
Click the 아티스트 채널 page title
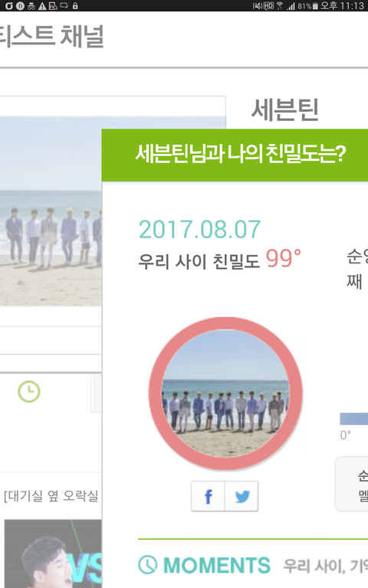coord(52,37)
